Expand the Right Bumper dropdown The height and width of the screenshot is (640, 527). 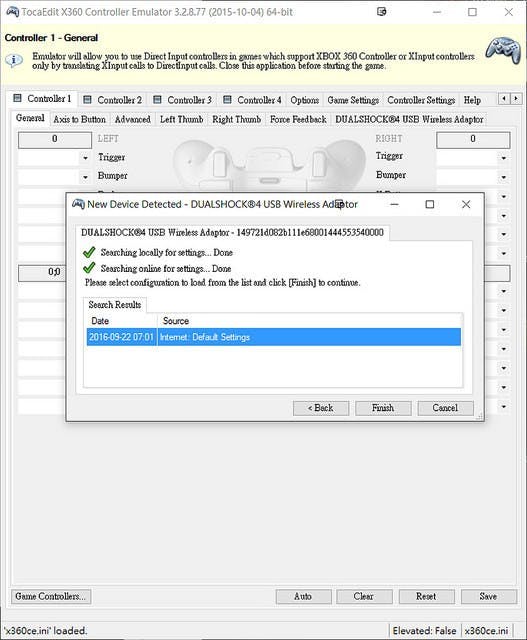point(504,177)
